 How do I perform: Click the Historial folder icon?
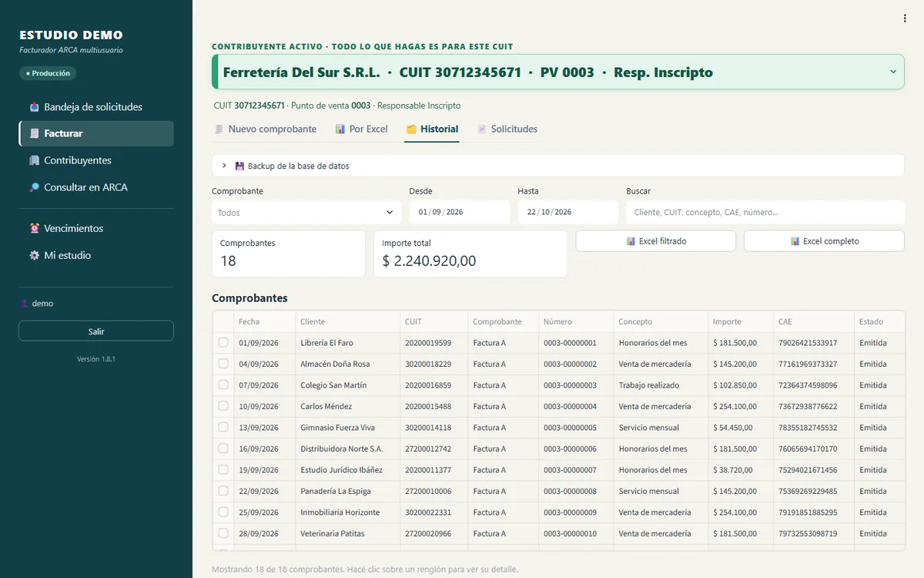pyautogui.click(x=411, y=129)
